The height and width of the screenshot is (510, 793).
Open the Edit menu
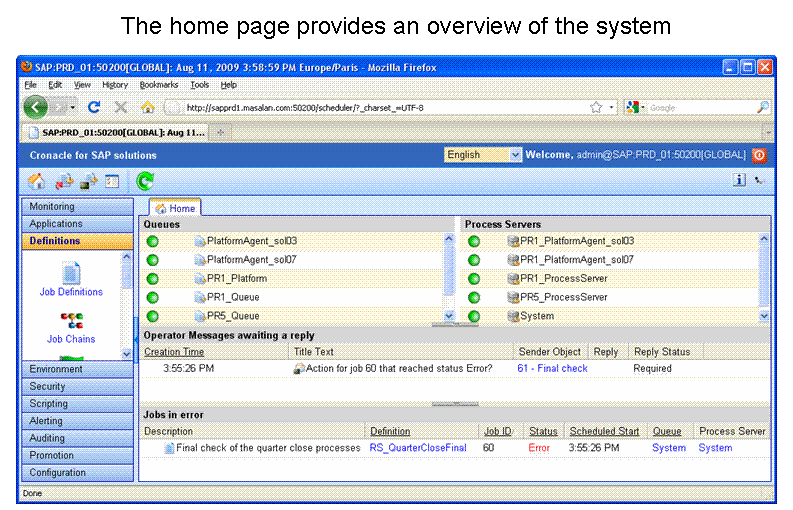[55, 85]
